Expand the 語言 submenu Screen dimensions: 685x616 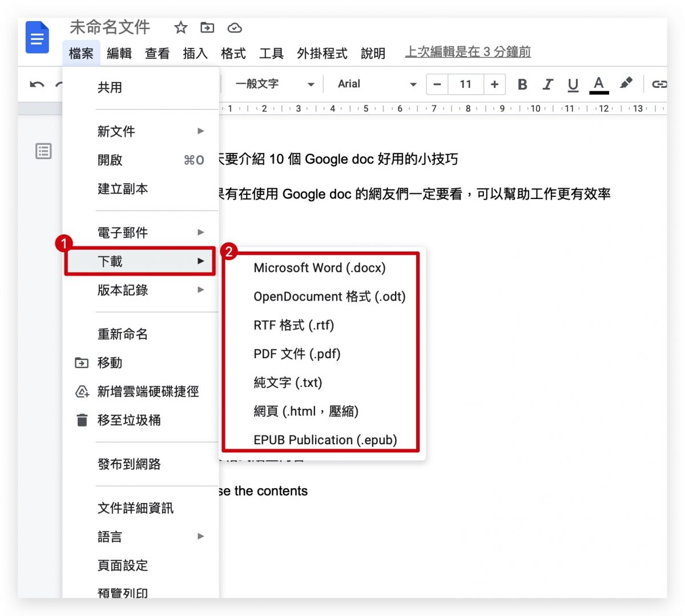140,537
